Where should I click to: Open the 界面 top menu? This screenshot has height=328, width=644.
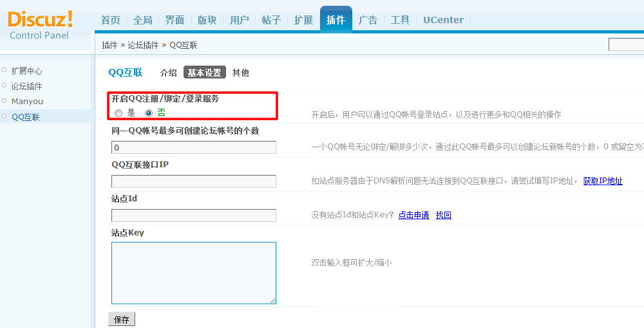tap(175, 20)
